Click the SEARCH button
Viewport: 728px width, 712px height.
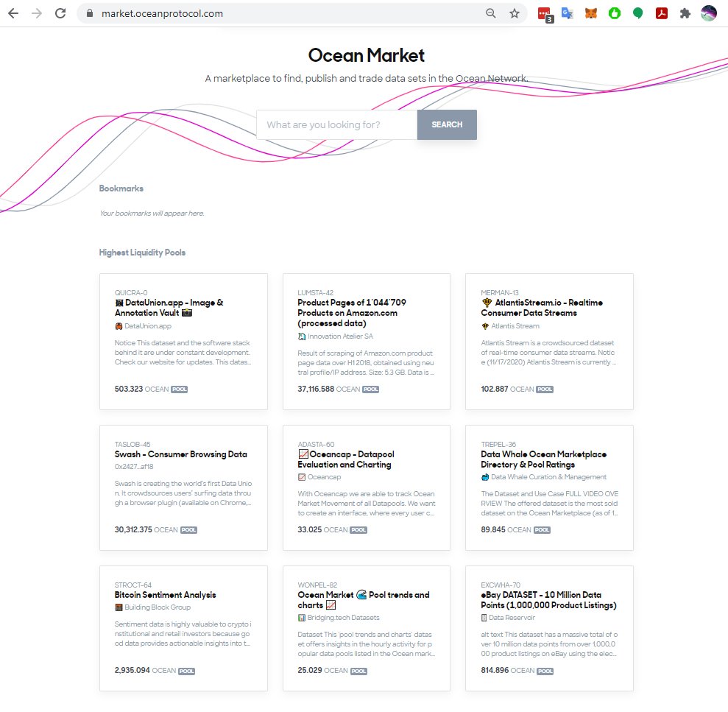pyautogui.click(x=447, y=124)
